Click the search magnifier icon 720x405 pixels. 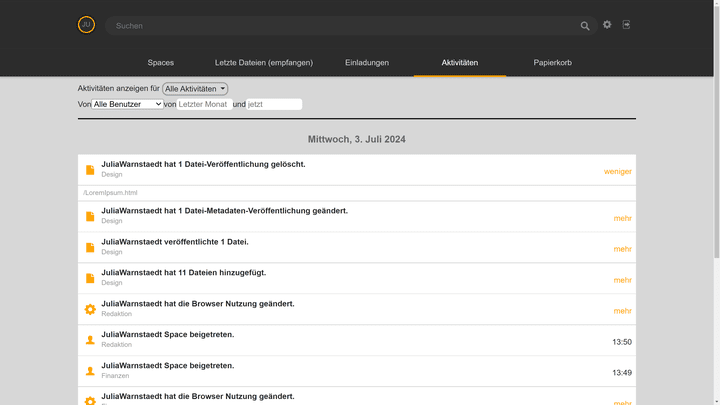(585, 26)
